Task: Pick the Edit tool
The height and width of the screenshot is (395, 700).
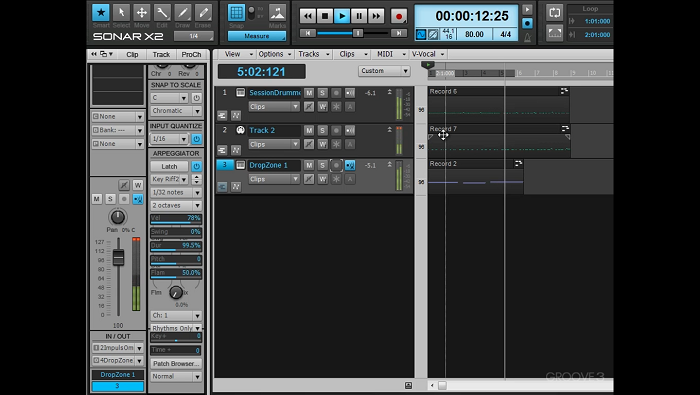Action: pos(162,13)
